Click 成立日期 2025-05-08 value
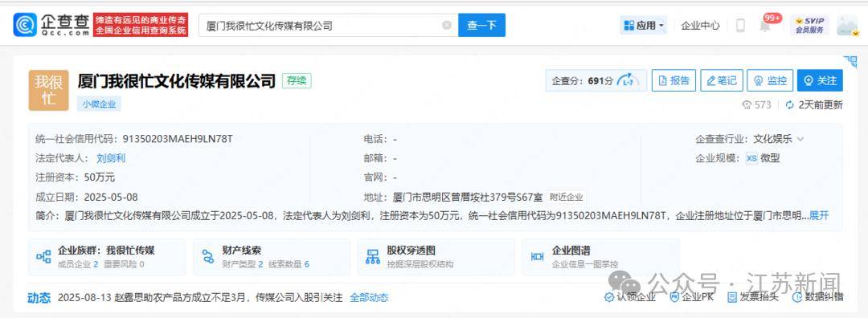Viewport: 868px width, 318px height. 111,197
